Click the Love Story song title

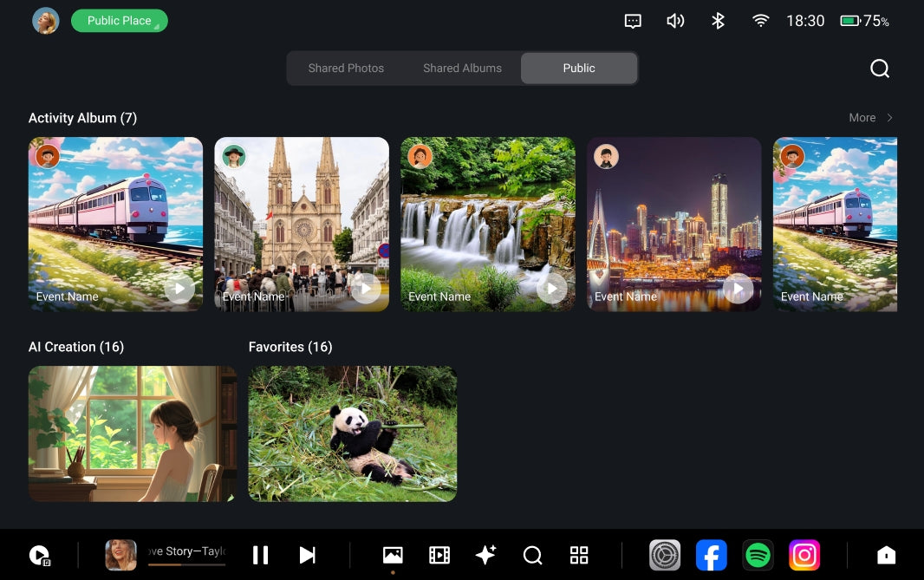tap(187, 551)
